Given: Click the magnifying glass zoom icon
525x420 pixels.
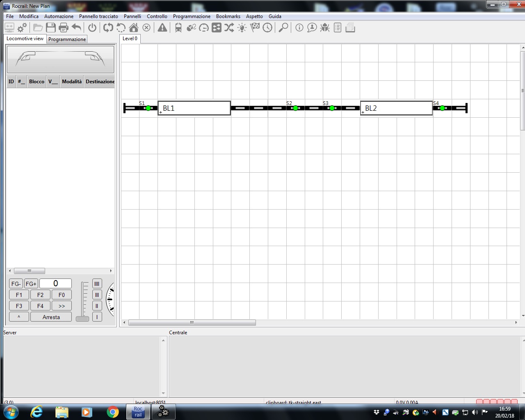Looking at the screenshot, I should coord(283,27).
